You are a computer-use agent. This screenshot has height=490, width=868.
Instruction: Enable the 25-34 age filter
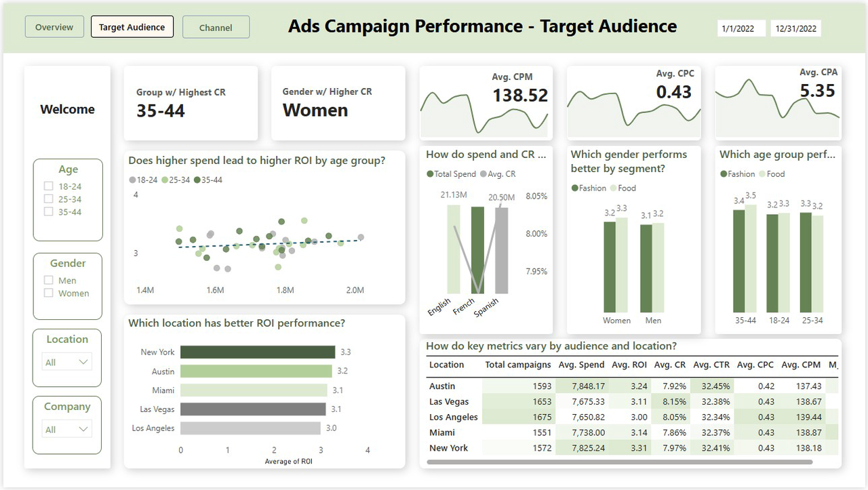click(x=48, y=199)
